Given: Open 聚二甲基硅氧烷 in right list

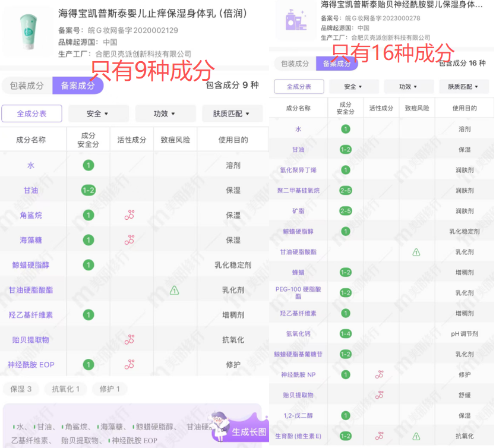Looking at the screenshot, I should (298, 191).
